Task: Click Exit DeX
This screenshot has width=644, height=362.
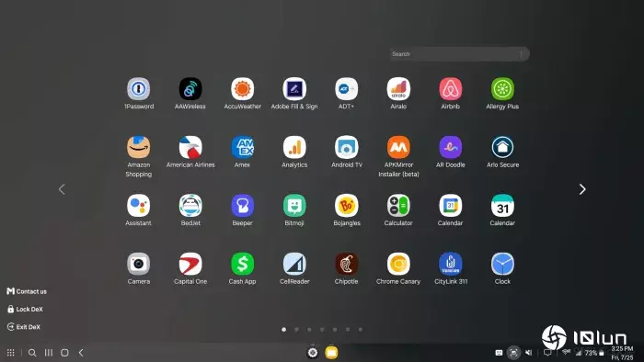Action: [24, 327]
